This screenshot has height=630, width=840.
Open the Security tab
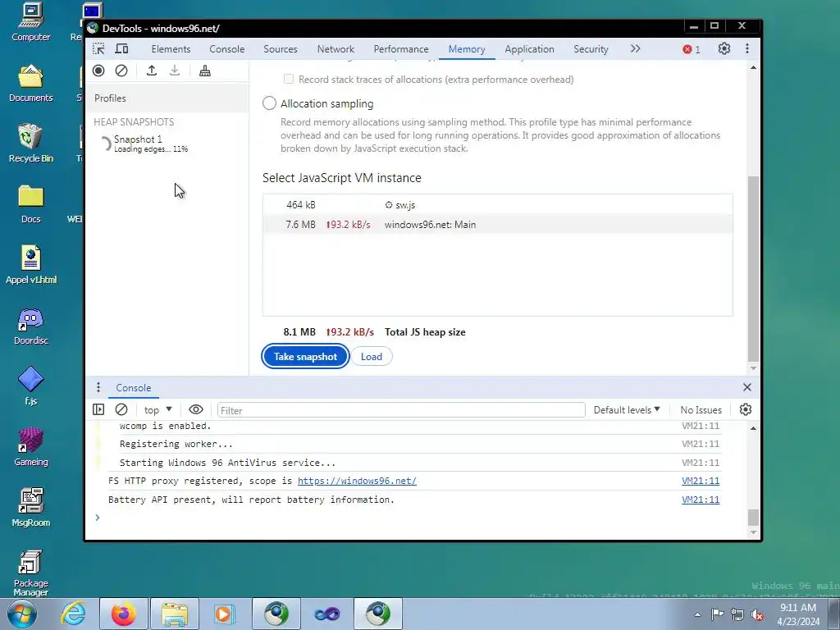point(591,48)
